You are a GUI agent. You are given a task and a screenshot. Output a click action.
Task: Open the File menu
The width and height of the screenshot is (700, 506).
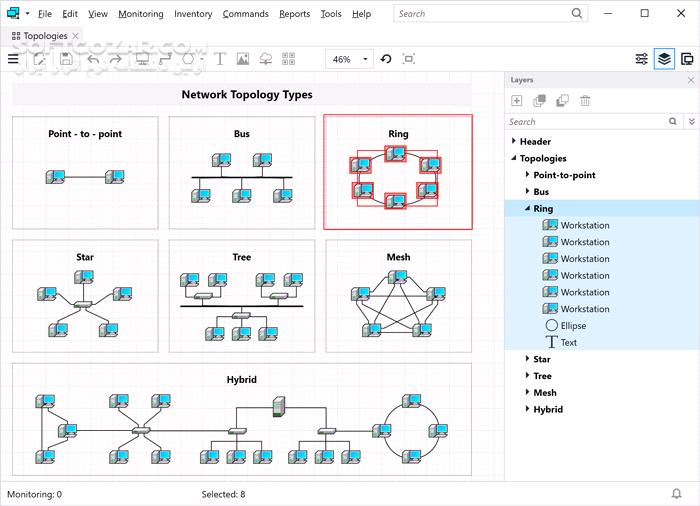click(45, 14)
